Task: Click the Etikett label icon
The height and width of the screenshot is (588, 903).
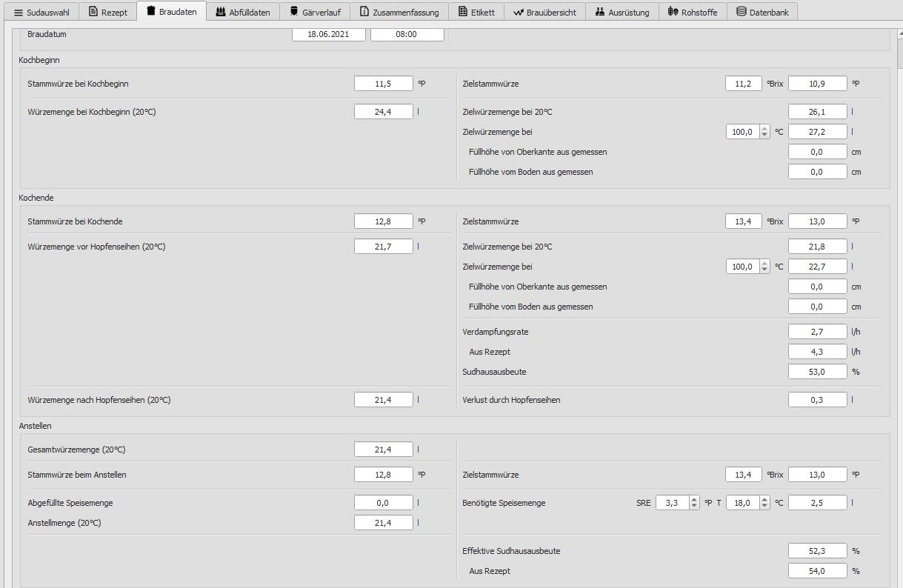Action: tap(463, 12)
